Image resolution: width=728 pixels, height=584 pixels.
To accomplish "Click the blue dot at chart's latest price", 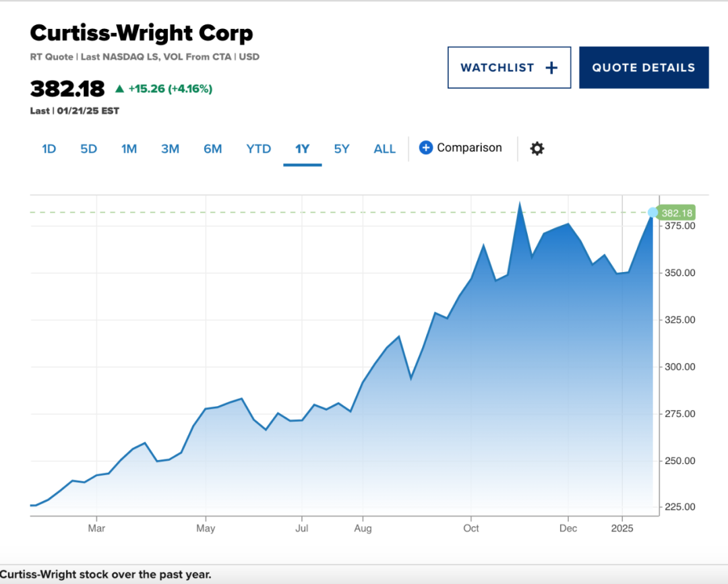I will pyautogui.click(x=653, y=212).
